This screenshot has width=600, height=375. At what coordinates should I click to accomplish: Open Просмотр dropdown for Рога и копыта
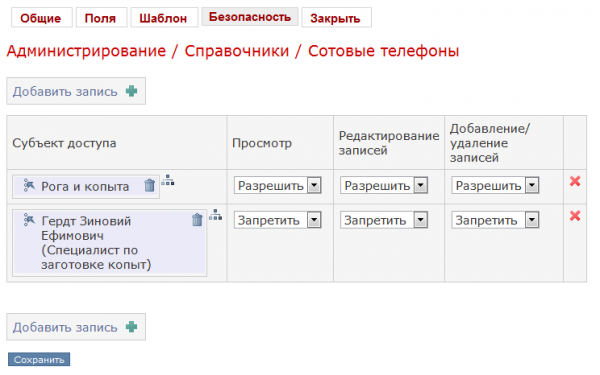click(x=277, y=186)
